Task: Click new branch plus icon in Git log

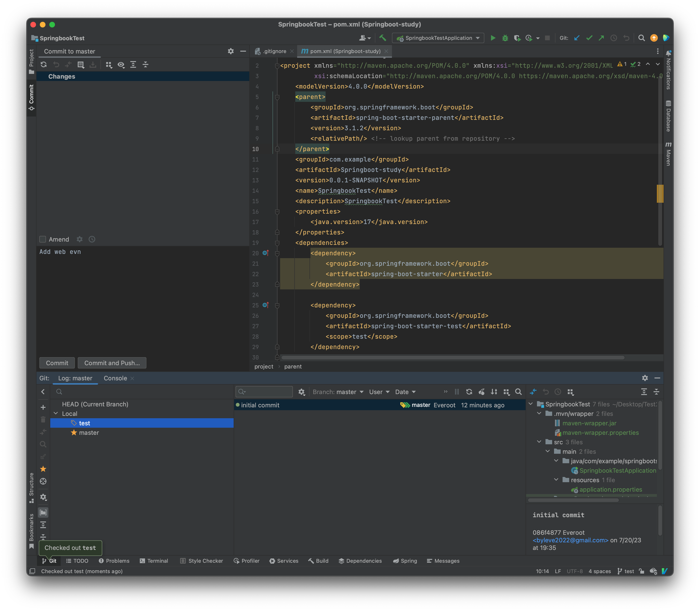Action: point(43,407)
